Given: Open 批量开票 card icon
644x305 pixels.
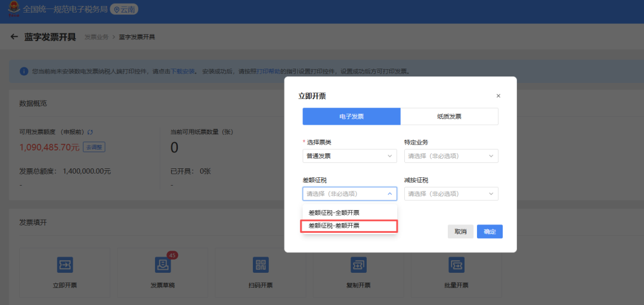Looking at the screenshot, I should point(456,265).
